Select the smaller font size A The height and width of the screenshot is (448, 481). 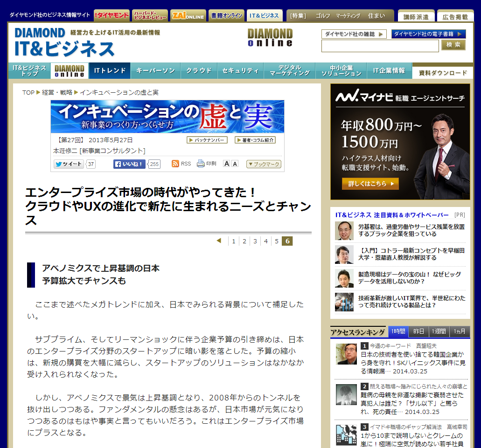click(x=235, y=164)
